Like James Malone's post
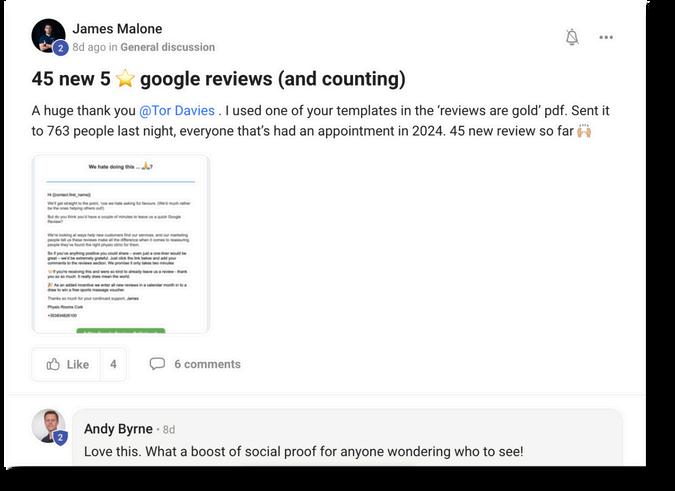 (x=66, y=364)
